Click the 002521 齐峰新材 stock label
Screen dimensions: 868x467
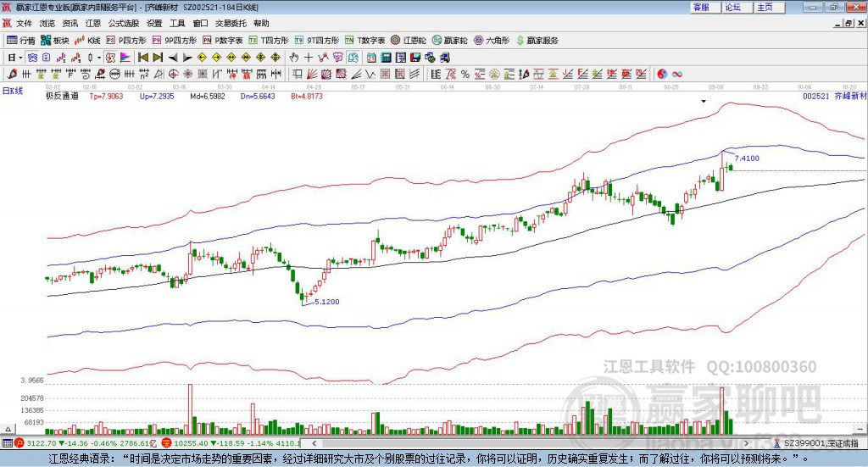click(834, 96)
